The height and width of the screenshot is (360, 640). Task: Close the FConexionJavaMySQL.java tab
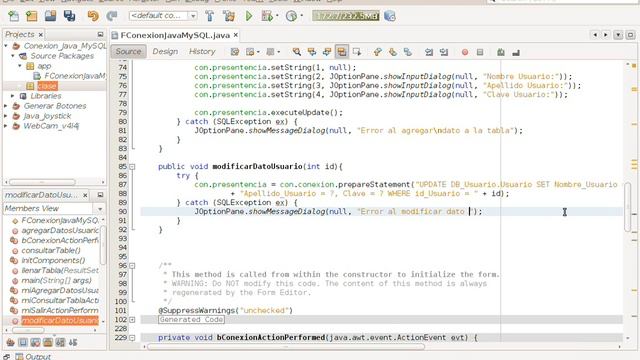pyautogui.click(x=236, y=36)
